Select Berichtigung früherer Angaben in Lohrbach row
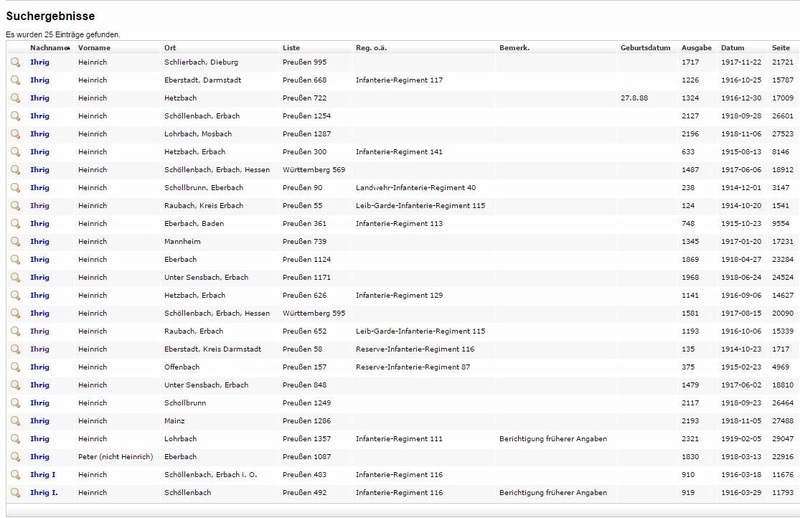 tap(553, 439)
